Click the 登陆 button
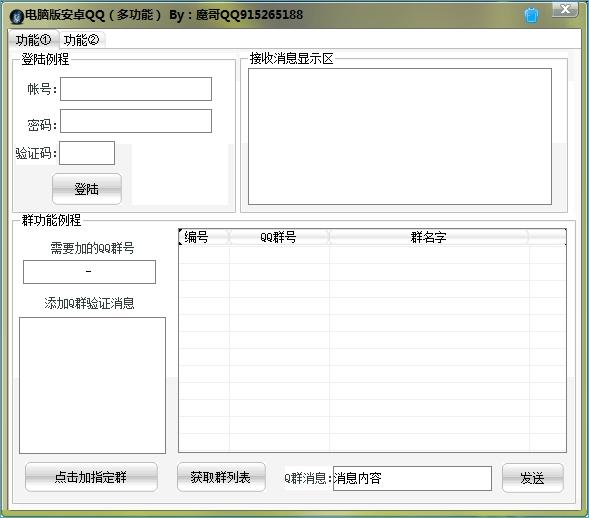Viewport: 589px width, 518px height. (87, 189)
